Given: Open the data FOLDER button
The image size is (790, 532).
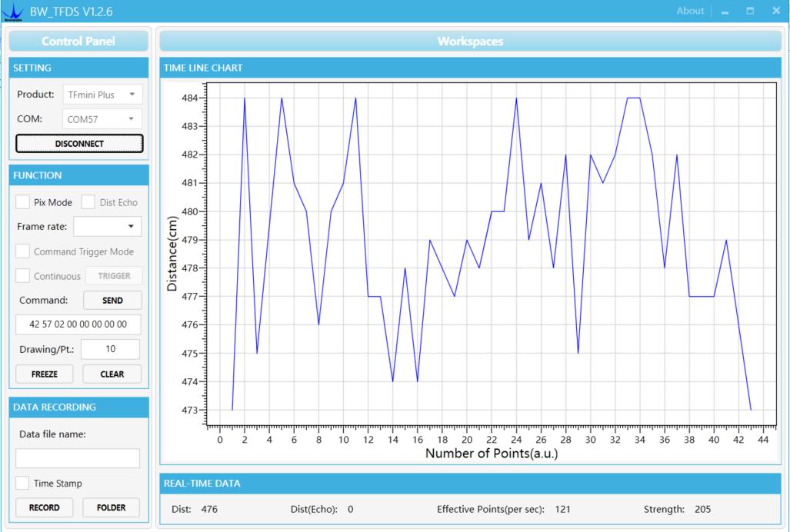Looking at the screenshot, I should tap(112, 507).
